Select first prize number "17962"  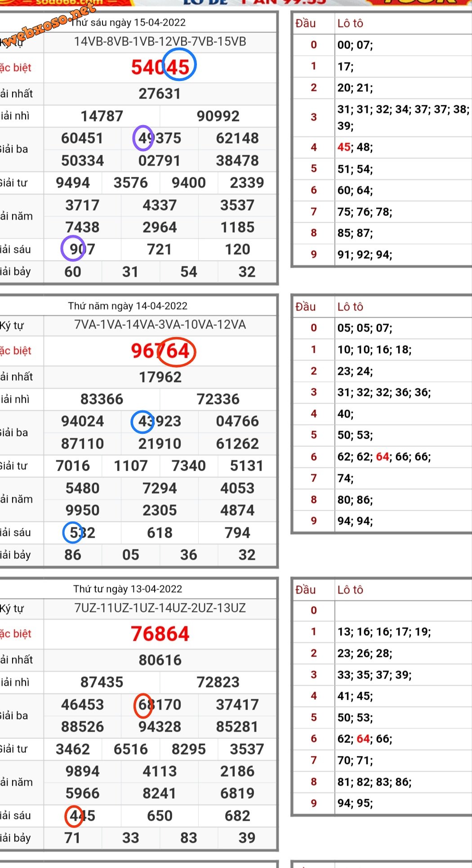pyautogui.click(x=160, y=377)
